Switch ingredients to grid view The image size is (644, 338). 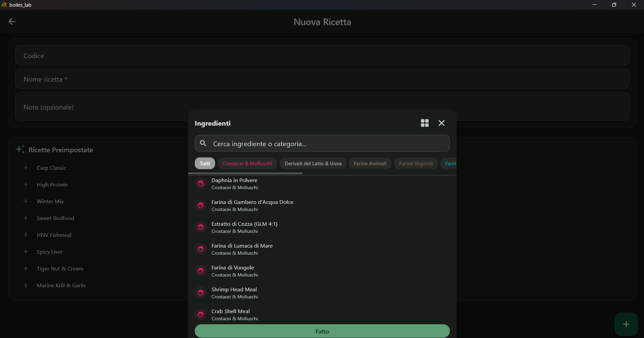pos(425,123)
